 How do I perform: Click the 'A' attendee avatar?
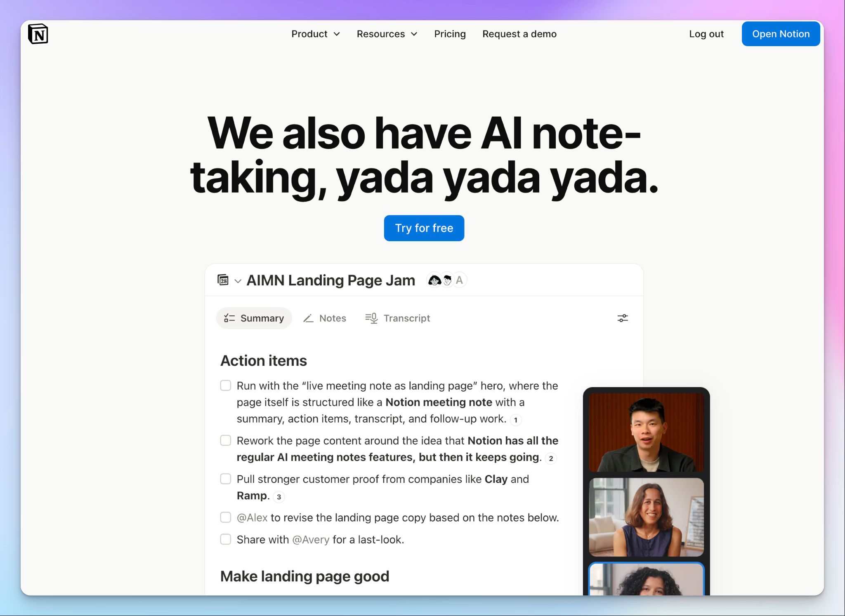point(460,280)
